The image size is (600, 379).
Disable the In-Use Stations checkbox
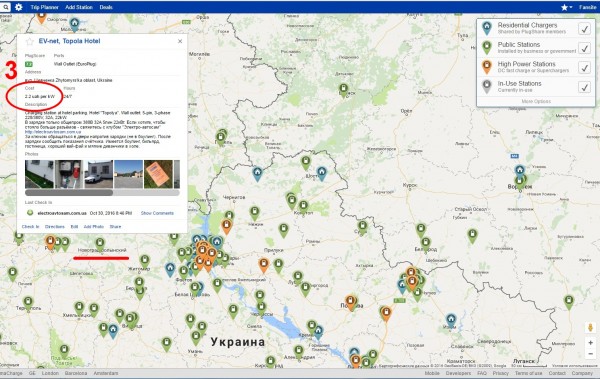pyautogui.click(x=584, y=87)
